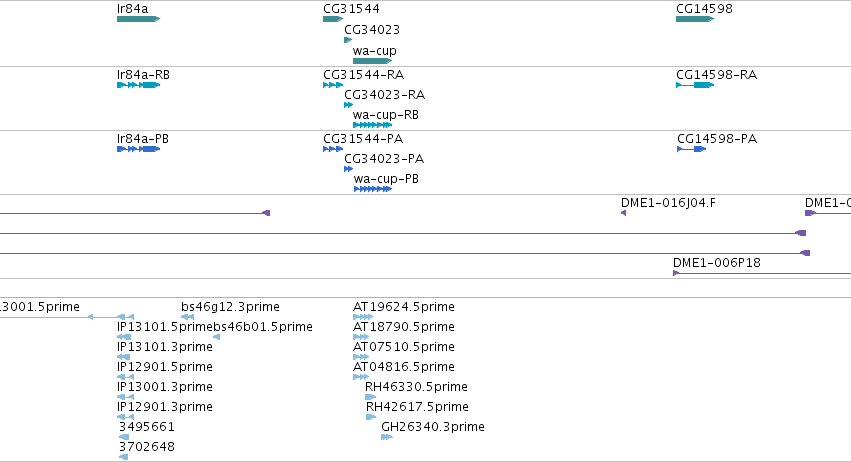Click the Ir84a-PB protein label

pyautogui.click(x=143, y=139)
